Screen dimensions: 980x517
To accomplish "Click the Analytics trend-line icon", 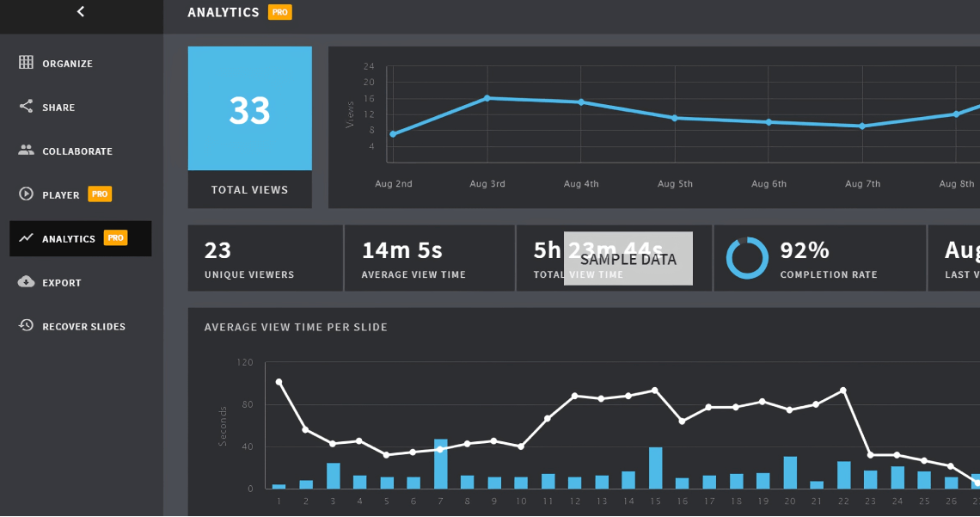I will [x=26, y=237].
